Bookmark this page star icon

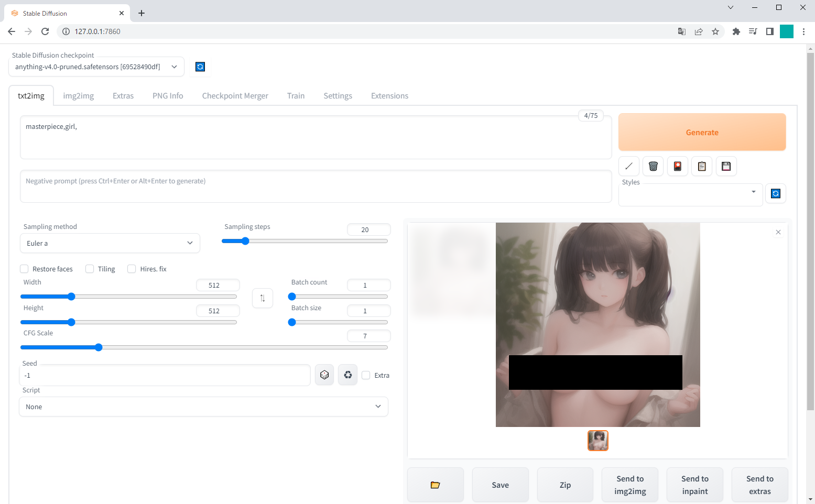[x=715, y=31]
